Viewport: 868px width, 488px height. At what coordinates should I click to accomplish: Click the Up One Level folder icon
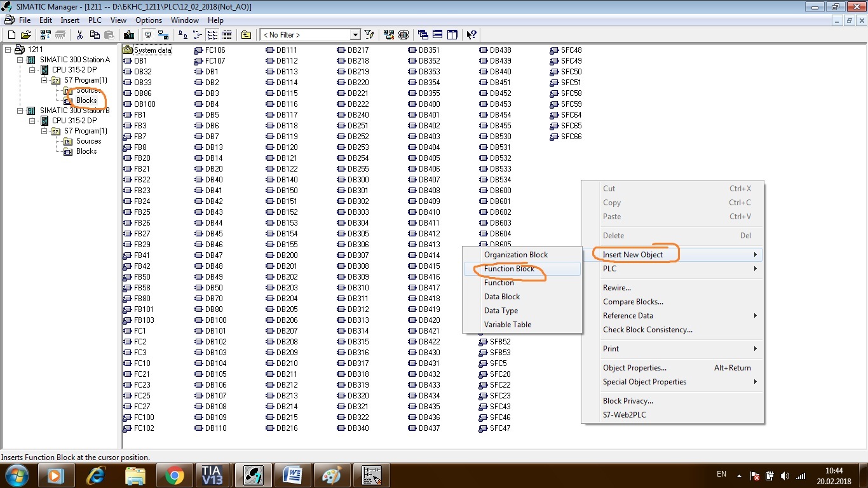246,35
